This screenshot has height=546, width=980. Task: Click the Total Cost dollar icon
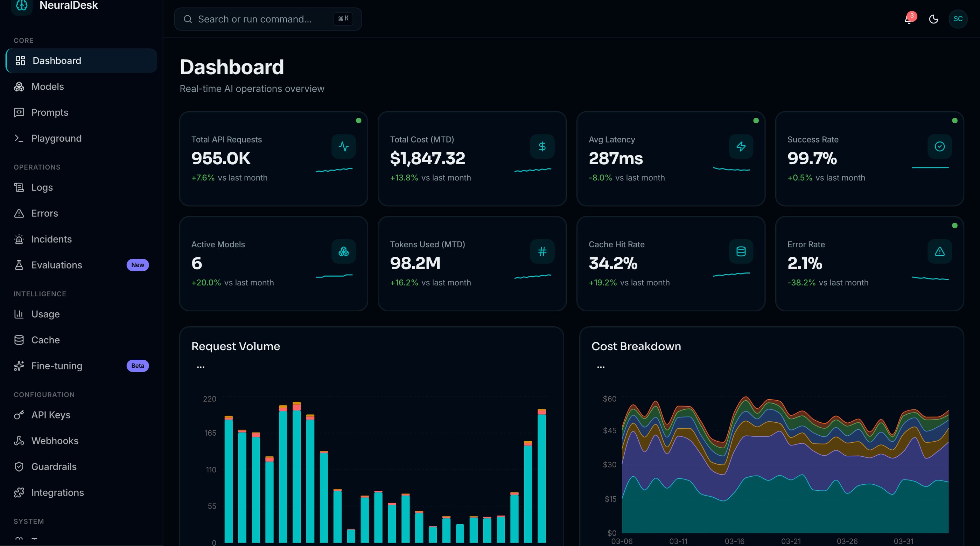tap(542, 147)
